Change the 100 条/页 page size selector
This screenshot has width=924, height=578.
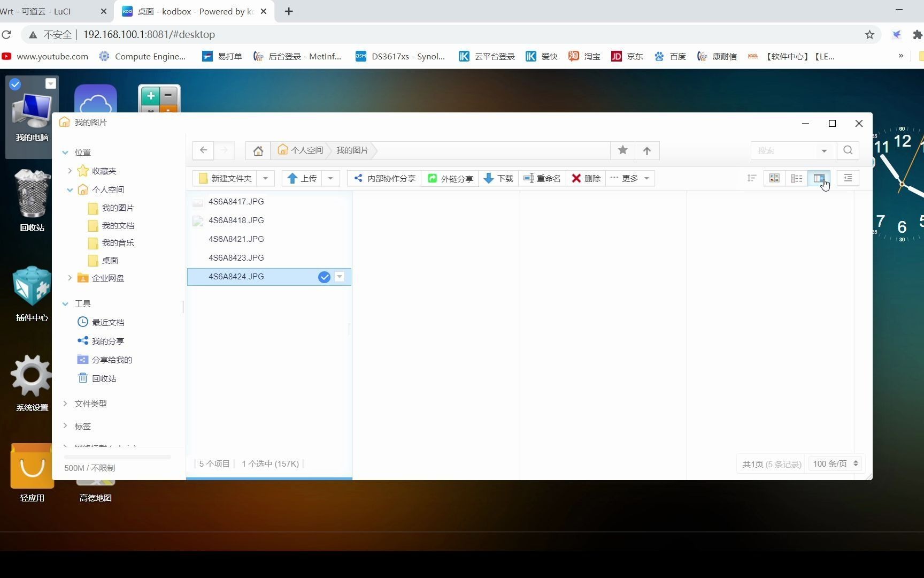coord(835,464)
